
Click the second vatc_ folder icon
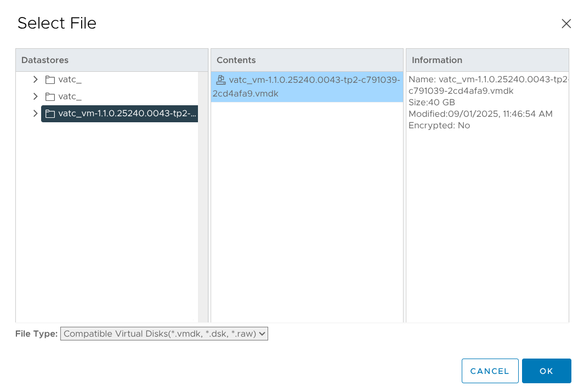[x=50, y=97]
